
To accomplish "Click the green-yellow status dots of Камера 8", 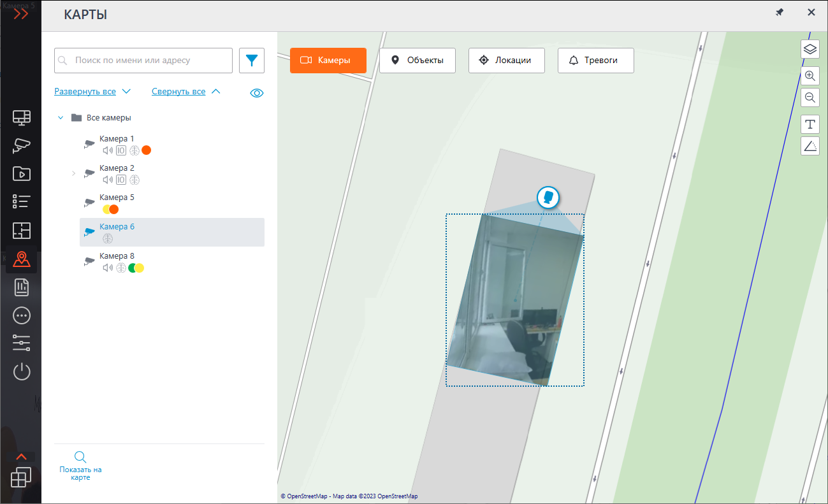I will 136,268.
